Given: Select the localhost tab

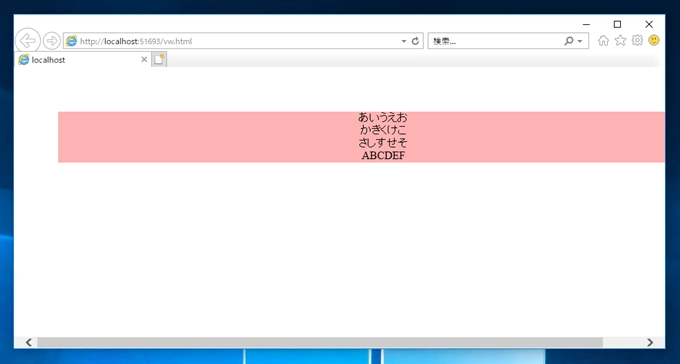Looking at the screenshot, I should pos(82,60).
